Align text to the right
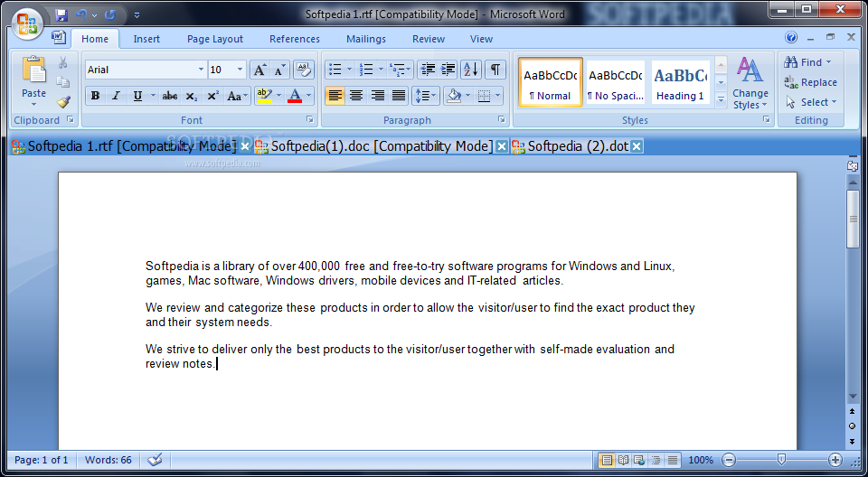The image size is (868, 477). 378,96
